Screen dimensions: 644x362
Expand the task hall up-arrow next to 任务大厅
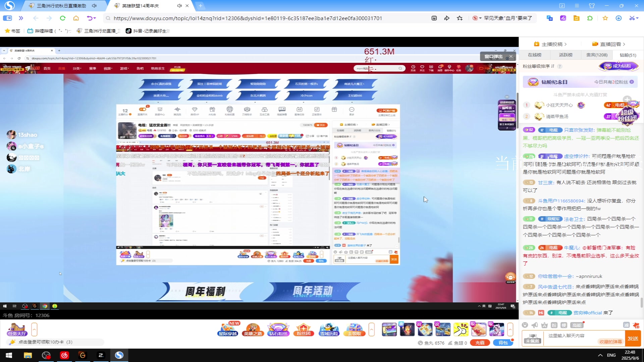(34, 329)
